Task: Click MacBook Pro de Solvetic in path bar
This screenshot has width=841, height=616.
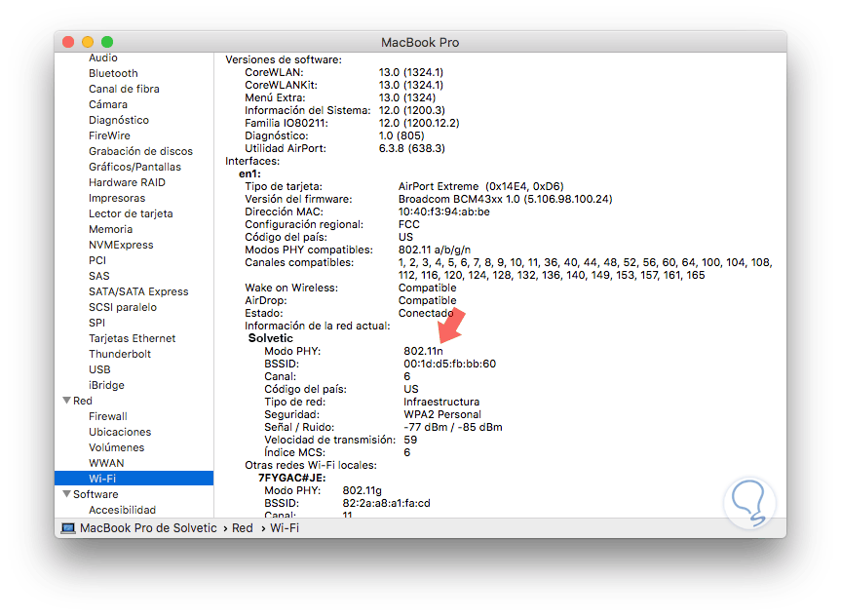Action: click(x=148, y=528)
